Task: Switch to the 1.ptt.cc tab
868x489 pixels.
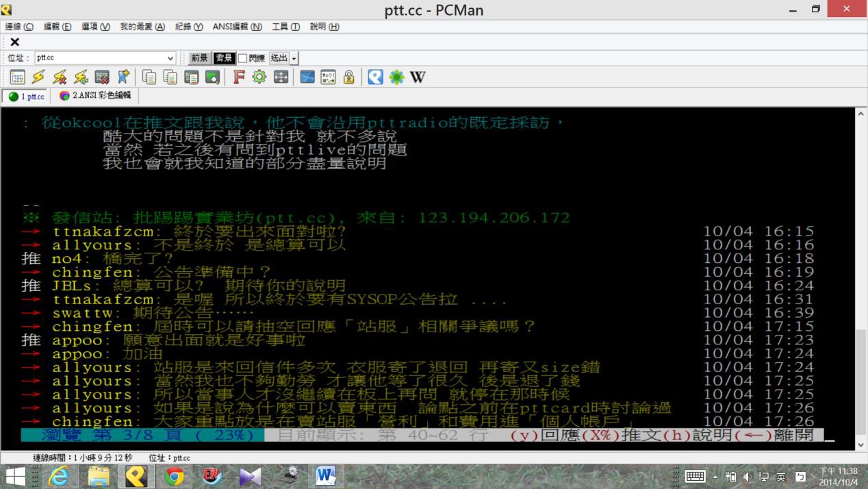Action: (x=27, y=97)
